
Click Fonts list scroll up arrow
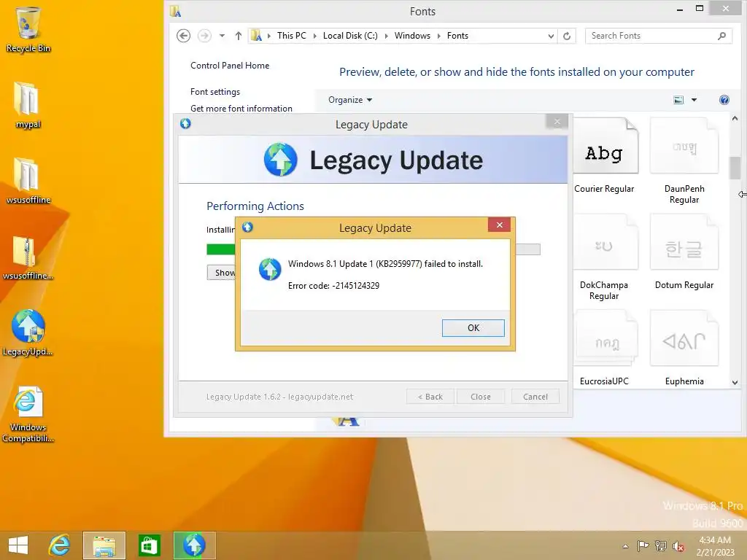click(x=735, y=119)
